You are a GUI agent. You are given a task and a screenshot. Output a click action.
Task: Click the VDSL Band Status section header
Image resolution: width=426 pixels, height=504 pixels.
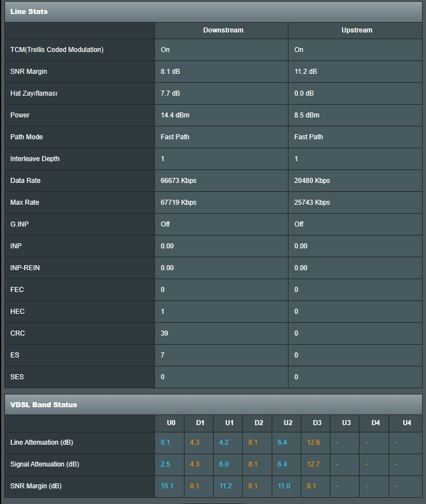coord(44,404)
